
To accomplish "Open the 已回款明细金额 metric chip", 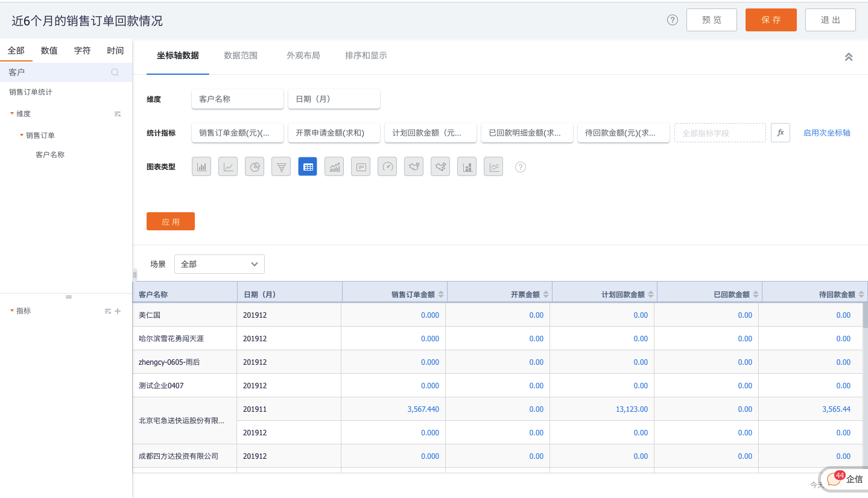I will coord(527,133).
